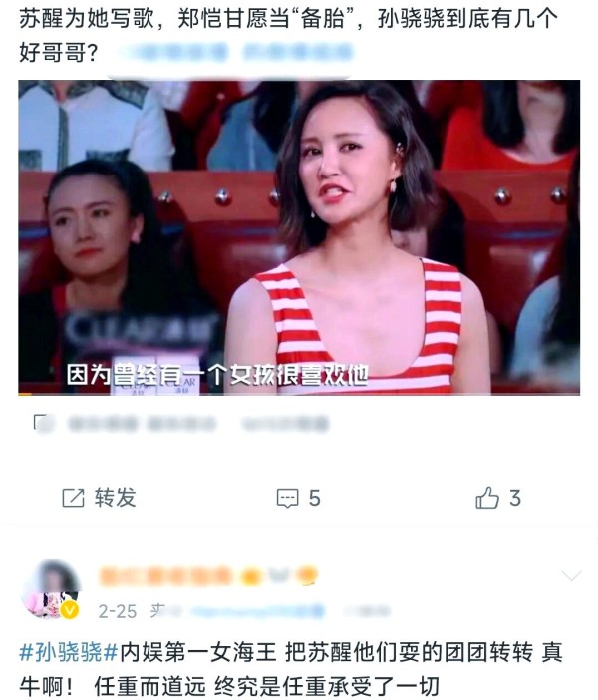Click the comment count 5

(314, 498)
